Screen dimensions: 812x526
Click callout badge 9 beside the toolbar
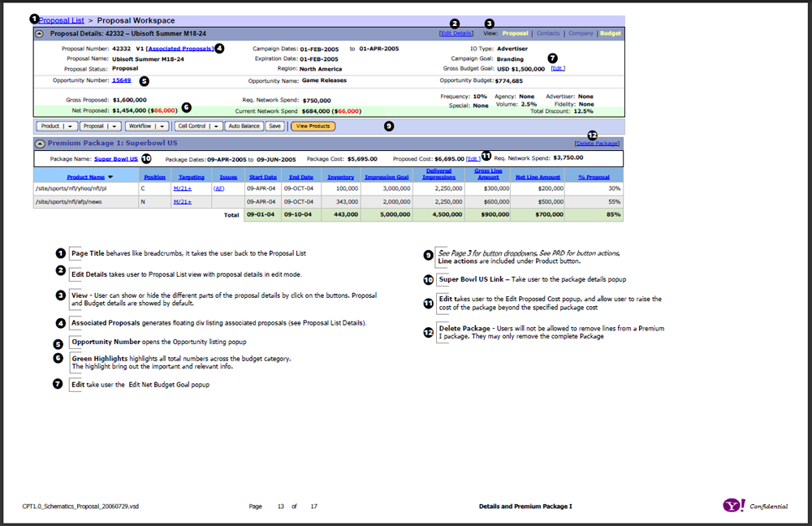(389, 126)
